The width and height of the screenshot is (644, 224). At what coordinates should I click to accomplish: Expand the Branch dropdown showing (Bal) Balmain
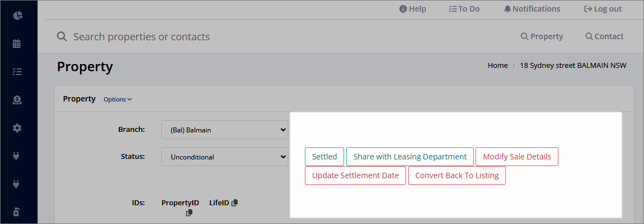tap(225, 130)
